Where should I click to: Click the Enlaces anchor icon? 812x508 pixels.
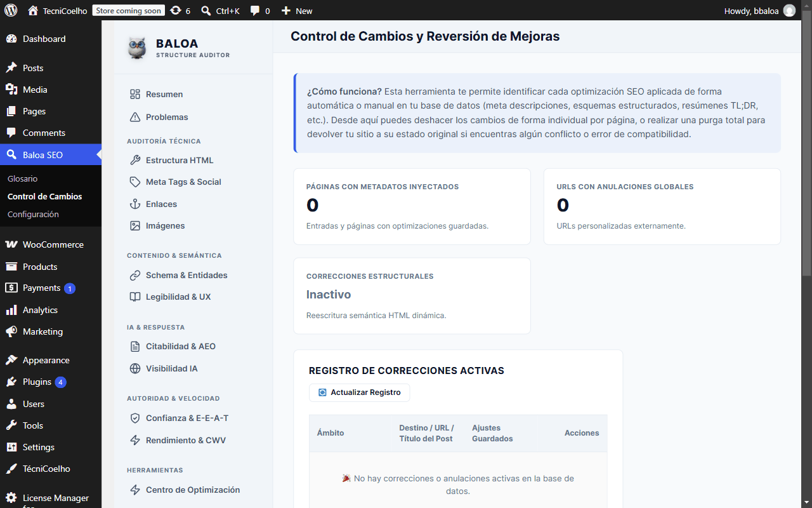pyautogui.click(x=134, y=204)
